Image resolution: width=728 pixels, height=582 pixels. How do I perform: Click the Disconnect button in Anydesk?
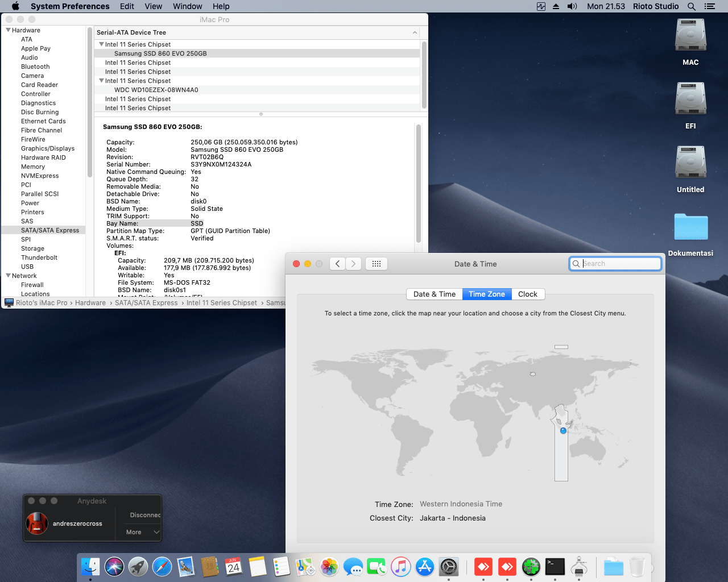point(144,515)
